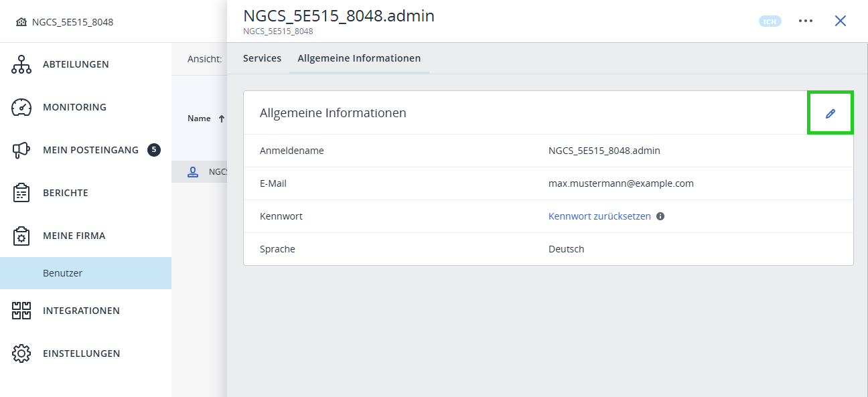
Task: Click the pencil to edit Allgemeine Informationen
Action: (x=830, y=112)
